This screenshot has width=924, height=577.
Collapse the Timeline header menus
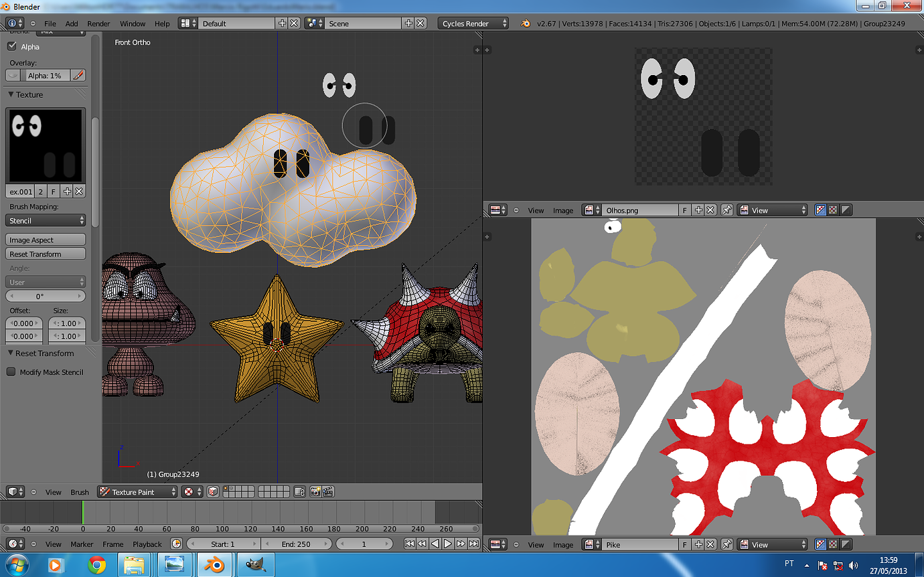(33, 544)
